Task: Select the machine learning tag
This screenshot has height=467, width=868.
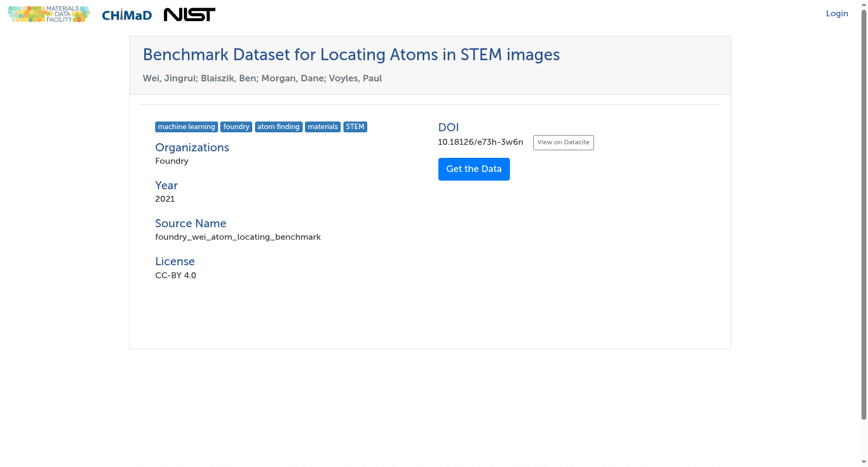Action: [x=187, y=127]
